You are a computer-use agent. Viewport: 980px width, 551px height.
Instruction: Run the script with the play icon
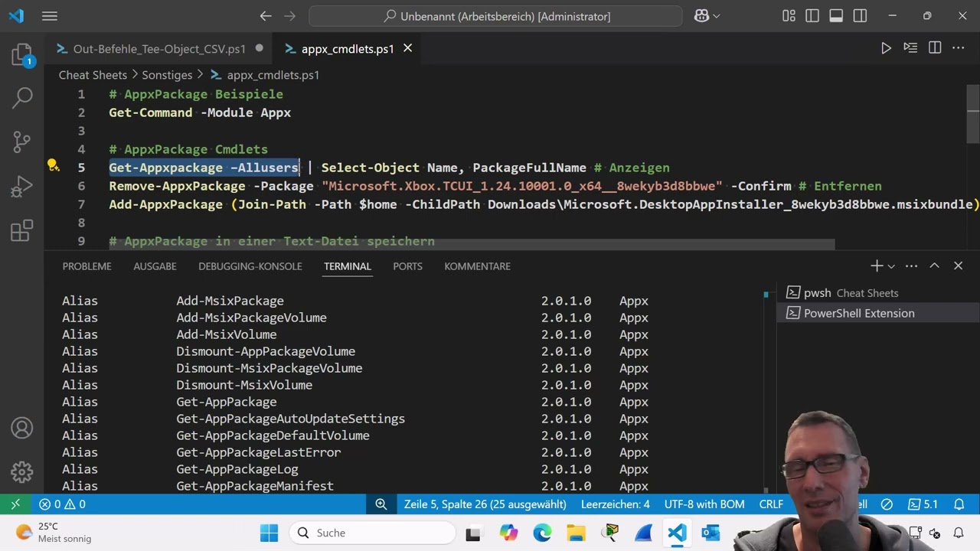tap(886, 48)
